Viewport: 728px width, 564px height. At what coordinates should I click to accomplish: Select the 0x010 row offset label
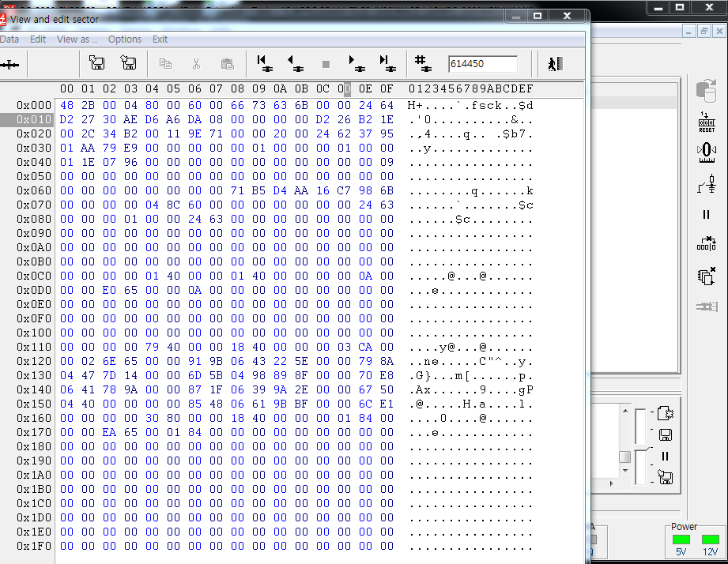pos(33,119)
